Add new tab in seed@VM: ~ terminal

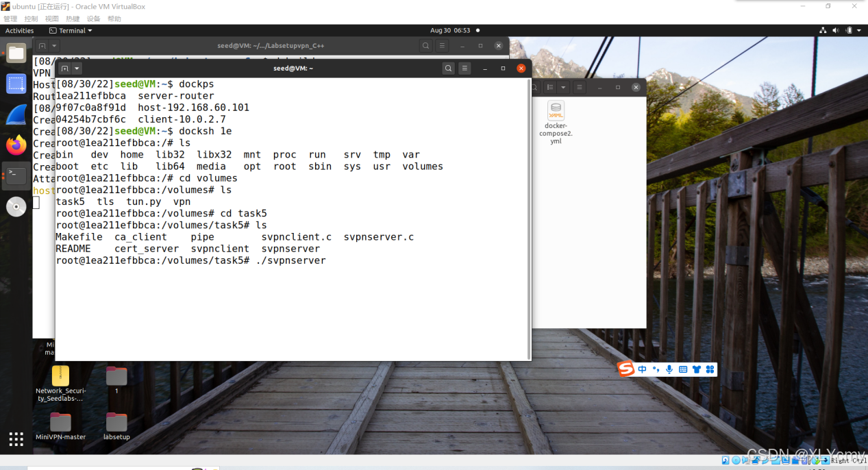(64, 69)
